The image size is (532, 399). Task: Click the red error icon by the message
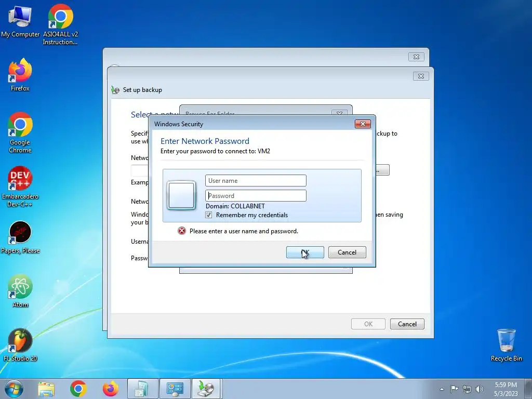(x=182, y=231)
